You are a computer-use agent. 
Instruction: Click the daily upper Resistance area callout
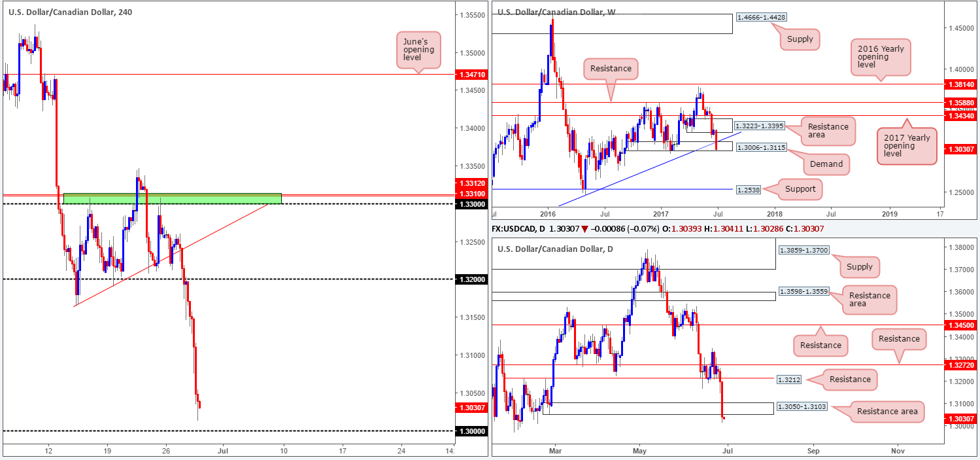(870, 299)
